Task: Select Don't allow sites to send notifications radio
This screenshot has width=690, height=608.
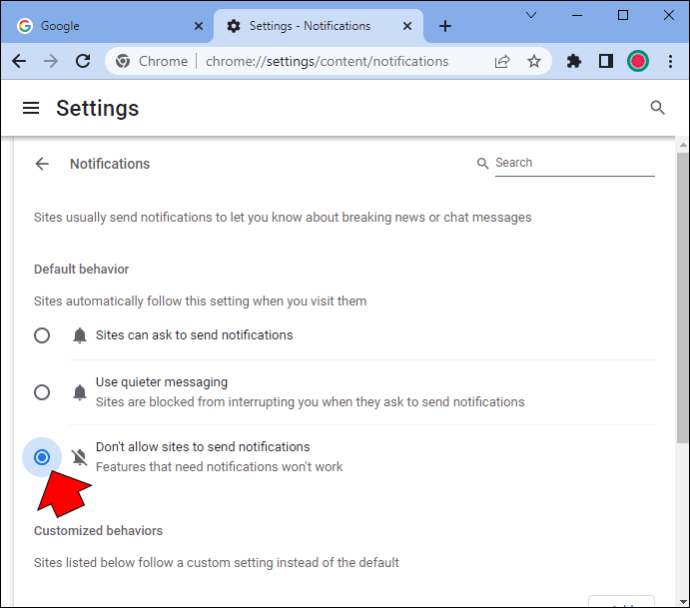Action: click(42, 458)
